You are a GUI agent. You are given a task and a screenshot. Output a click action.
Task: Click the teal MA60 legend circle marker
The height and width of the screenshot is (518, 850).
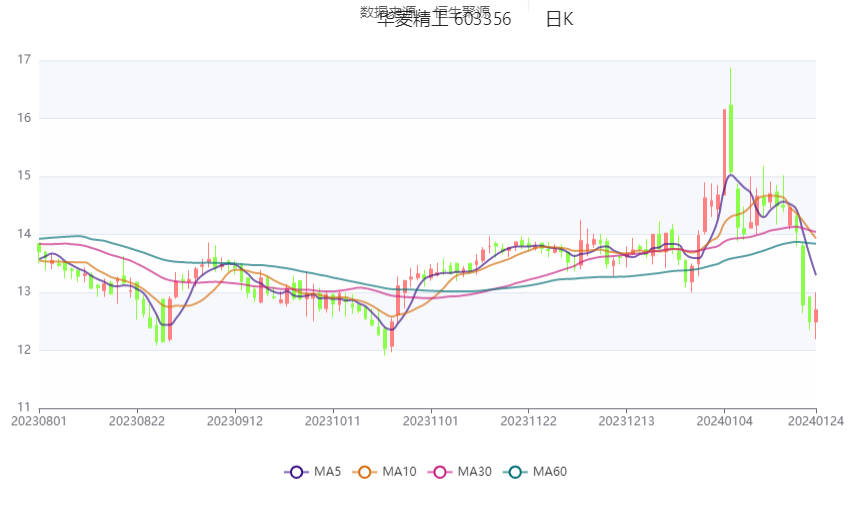click(x=515, y=472)
